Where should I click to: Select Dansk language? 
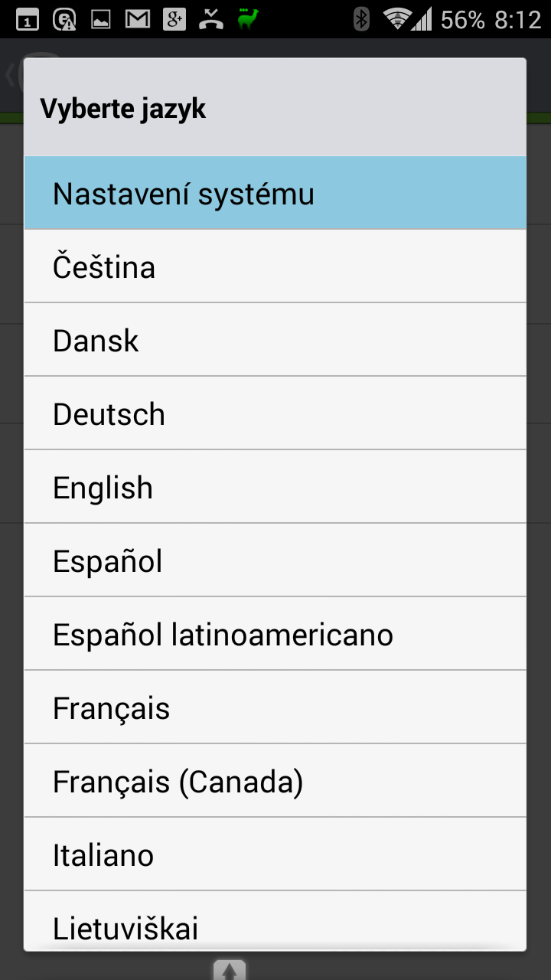pos(275,340)
